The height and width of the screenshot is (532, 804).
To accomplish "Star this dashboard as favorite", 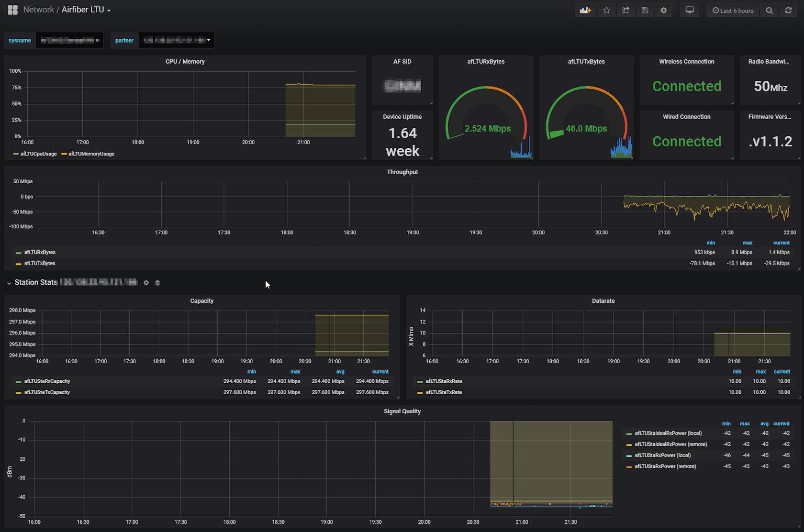I will (x=606, y=10).
